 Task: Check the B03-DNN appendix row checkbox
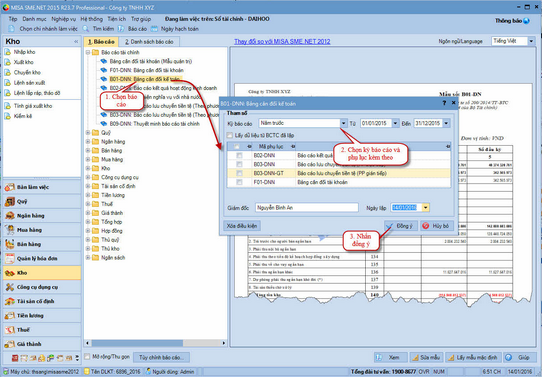(x=239, y=164)
